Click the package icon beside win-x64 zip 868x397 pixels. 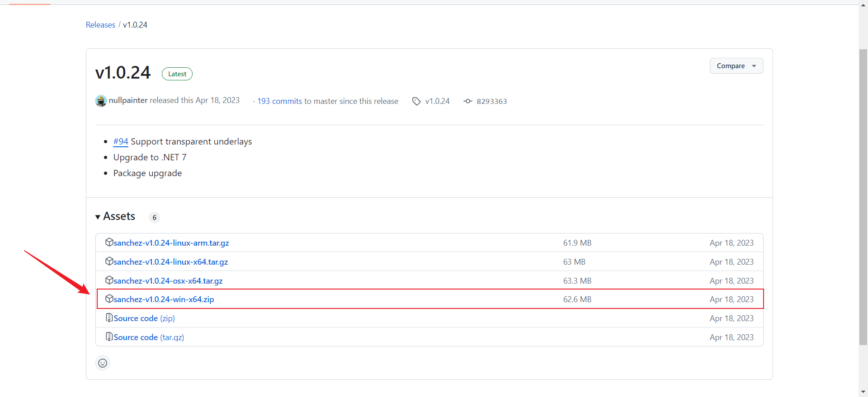pos(109,299)
